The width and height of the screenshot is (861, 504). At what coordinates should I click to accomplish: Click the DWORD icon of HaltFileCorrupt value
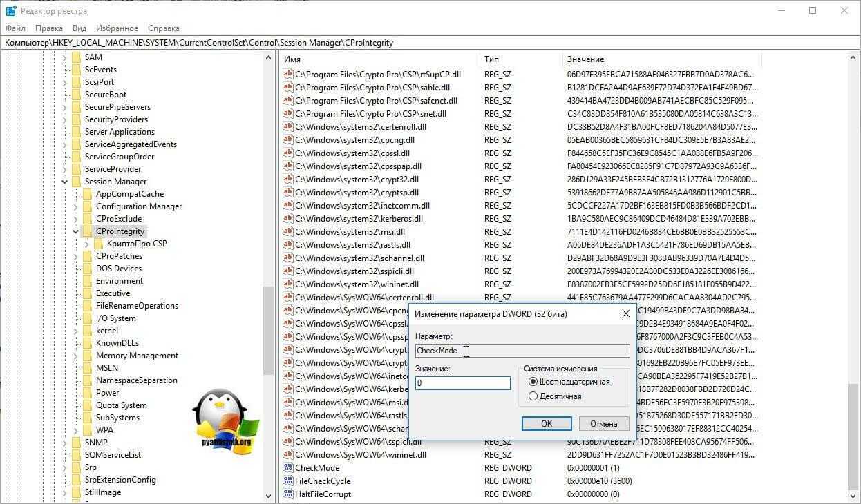pyautogui.click(x=288, y=494)
